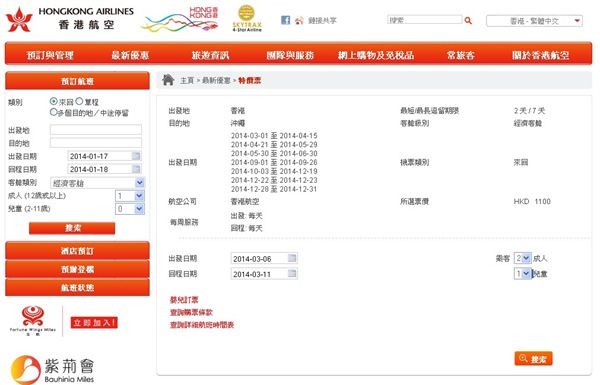The height and width of the screenshot is (385, 600).
Task: Click the date range 2014-12-28 至 2014-12-31
Action: coord(274,189)
